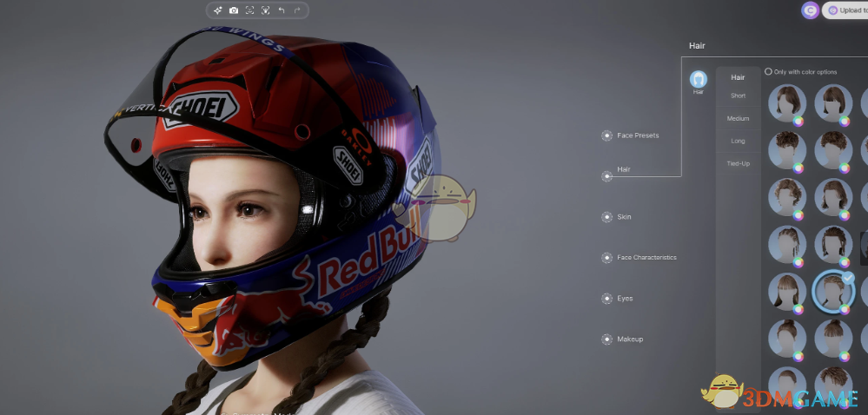
Task: Select the face capture frame icon
Action: tap(249, 10)
